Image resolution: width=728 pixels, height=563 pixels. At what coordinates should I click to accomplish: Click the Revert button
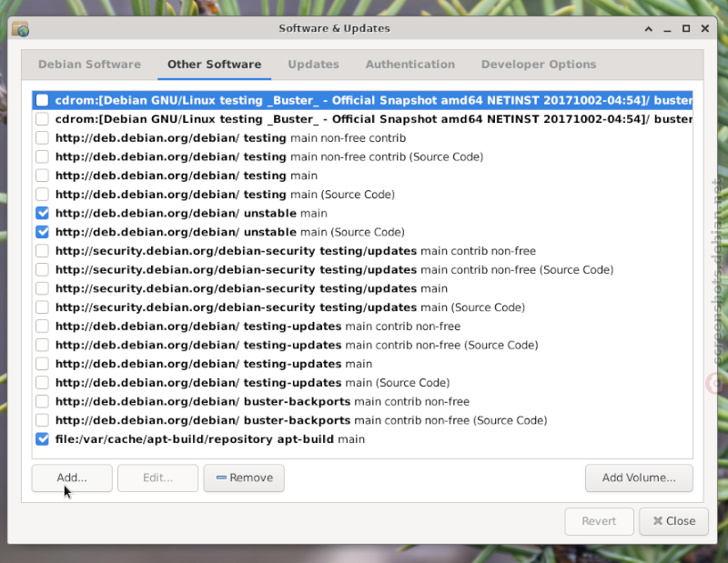tap(599, 521)
